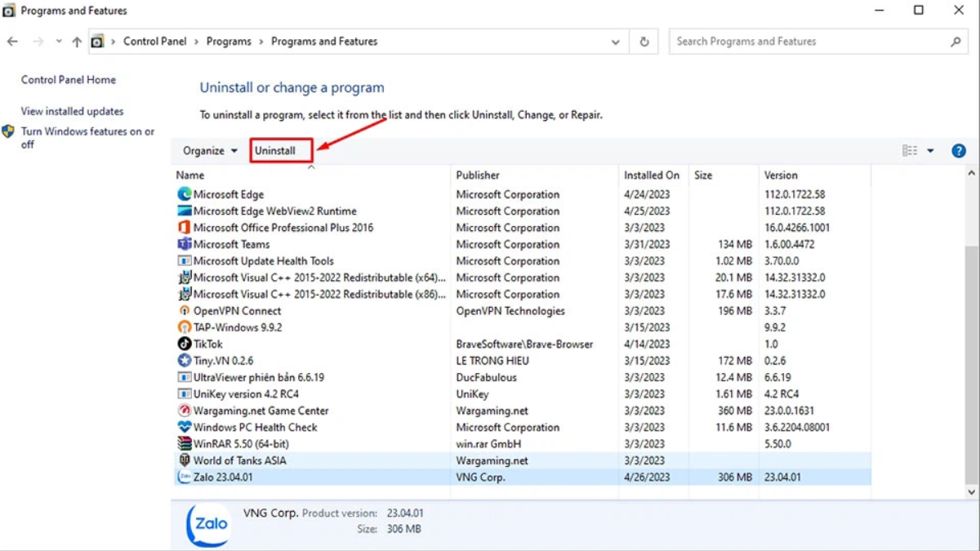Screen dimensions: 980x551
Task: Click the forward navigation arrow
Action: (x=38, y=42)
